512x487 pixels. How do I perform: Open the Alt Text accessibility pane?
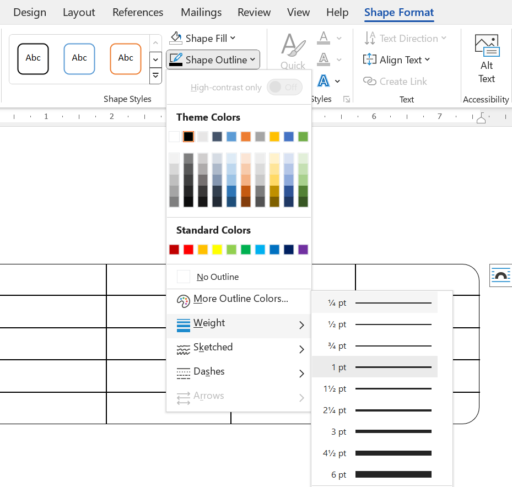tap(486, 59)
